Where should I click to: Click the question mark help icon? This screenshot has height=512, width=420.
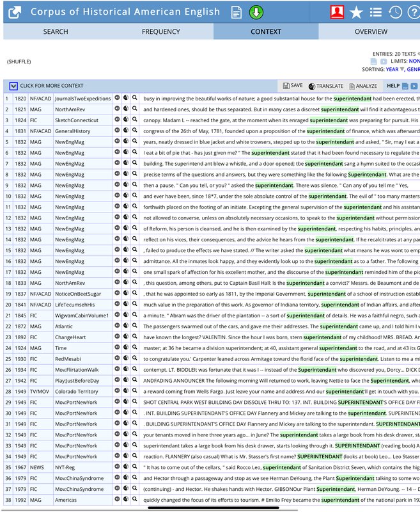point(414,12)
